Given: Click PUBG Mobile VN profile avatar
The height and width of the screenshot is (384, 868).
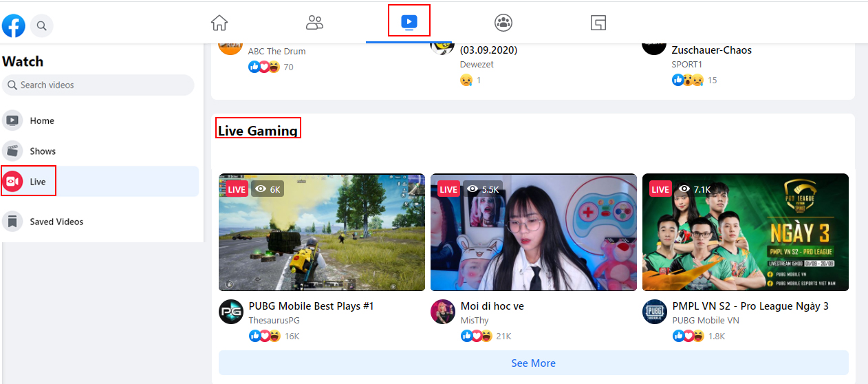Looking at the screenshot, I should [655, 312].
